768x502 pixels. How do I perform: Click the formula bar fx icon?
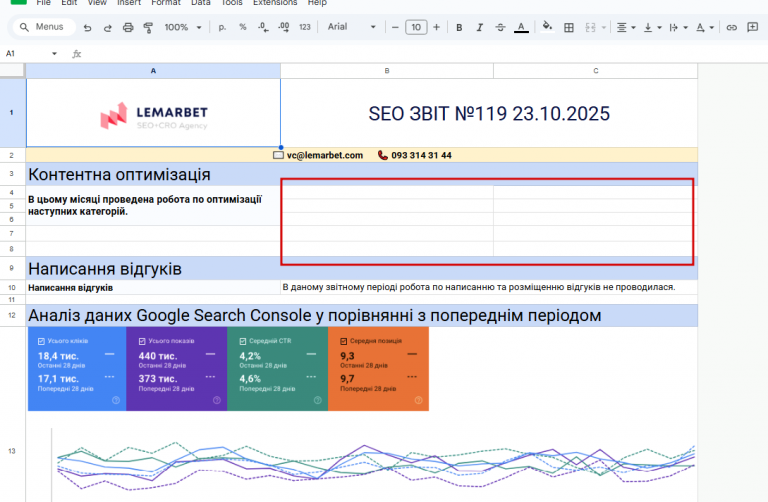(x=76, y=54)
